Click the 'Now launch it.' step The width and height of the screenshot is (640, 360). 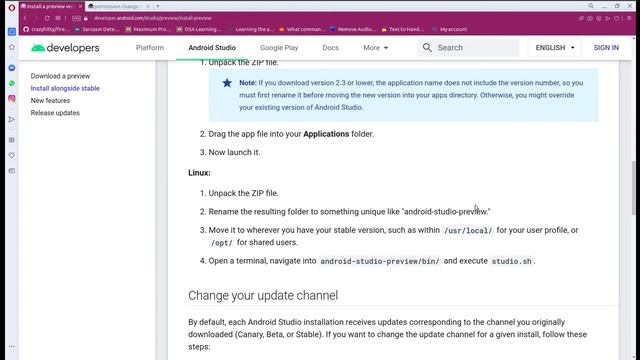point(234,152)
